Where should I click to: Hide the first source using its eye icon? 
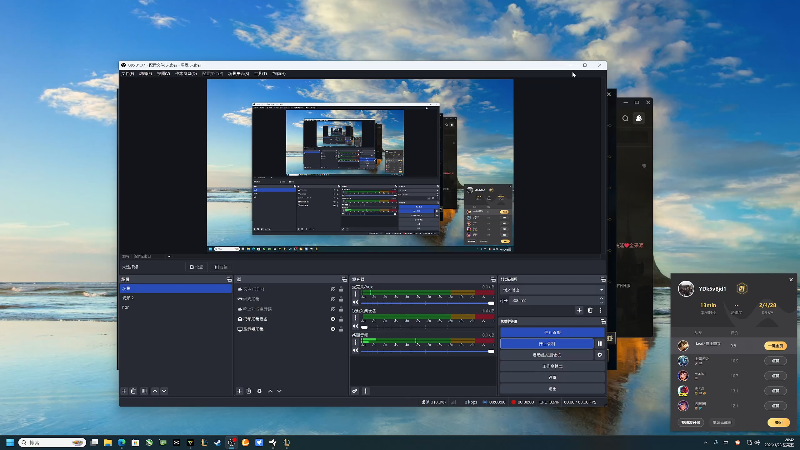coord(332,288)
